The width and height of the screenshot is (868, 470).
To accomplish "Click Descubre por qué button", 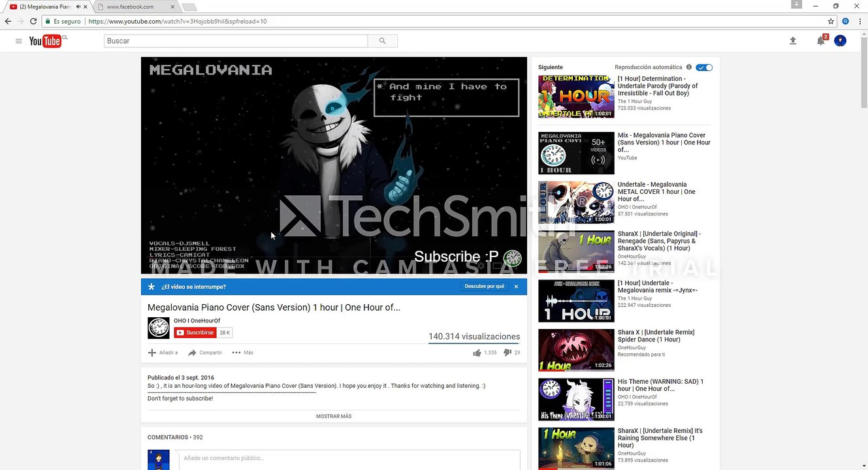I will pos(484,287).
